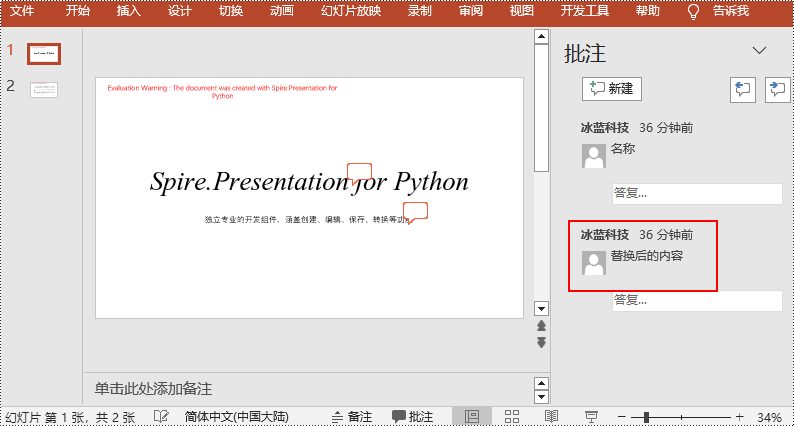Click the zoom slider handle
Screen dimensions: 794x426
(x=646, y=417)
